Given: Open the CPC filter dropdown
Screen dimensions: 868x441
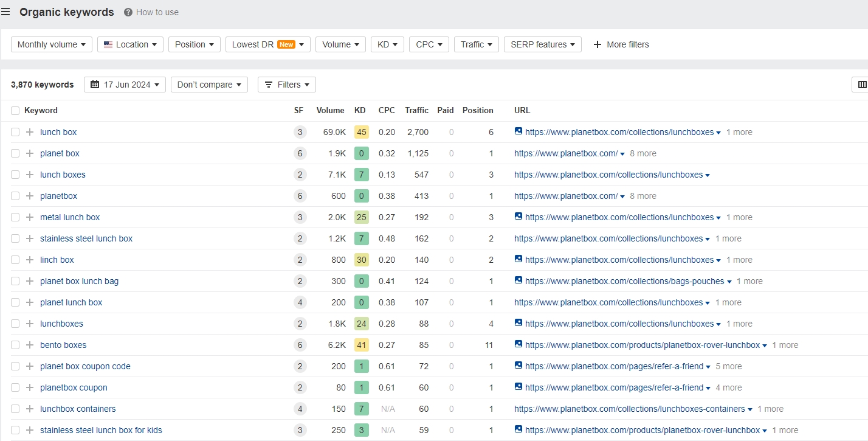Looking at the screenshot, I should click(429, 44).
